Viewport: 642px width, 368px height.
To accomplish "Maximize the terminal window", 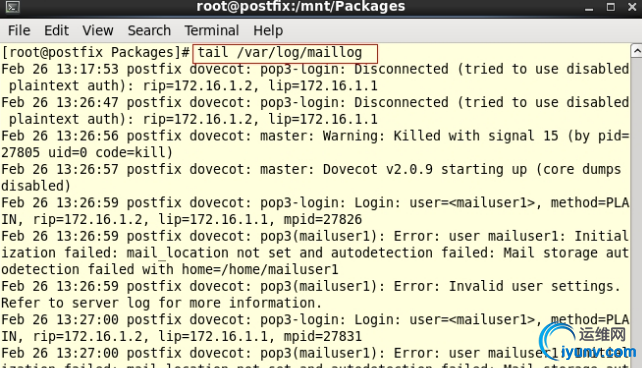I will pyautogui.click(x=610, y=7).
